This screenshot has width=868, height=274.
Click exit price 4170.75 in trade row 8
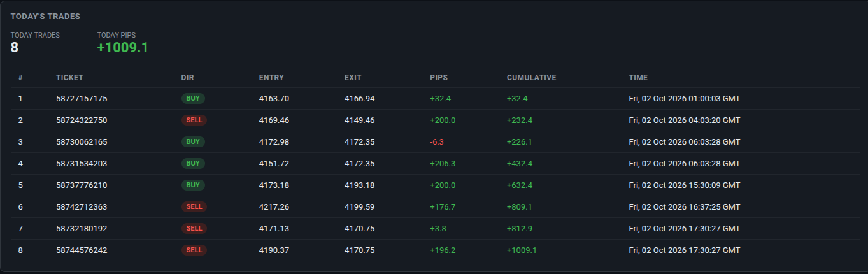pyautogui.click(x=360, y=250)
